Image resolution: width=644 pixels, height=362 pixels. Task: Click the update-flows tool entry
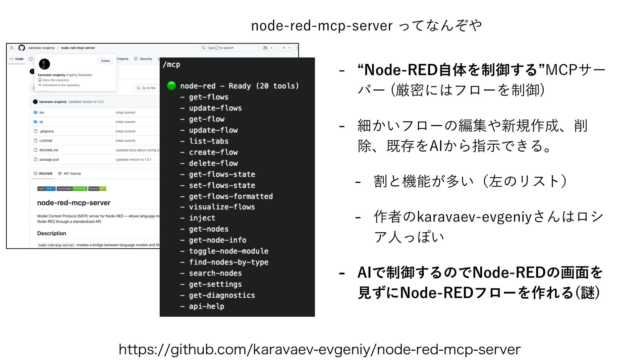(215, 108)
